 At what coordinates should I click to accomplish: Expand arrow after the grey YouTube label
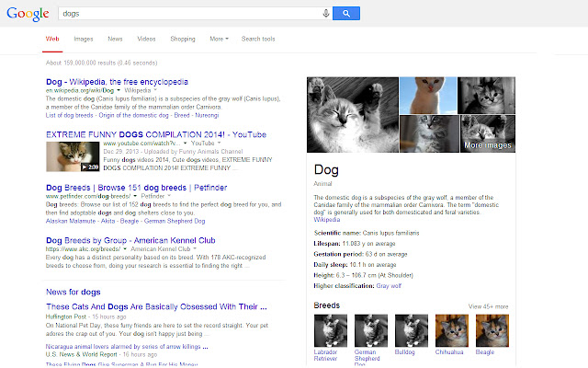[219, 144]
